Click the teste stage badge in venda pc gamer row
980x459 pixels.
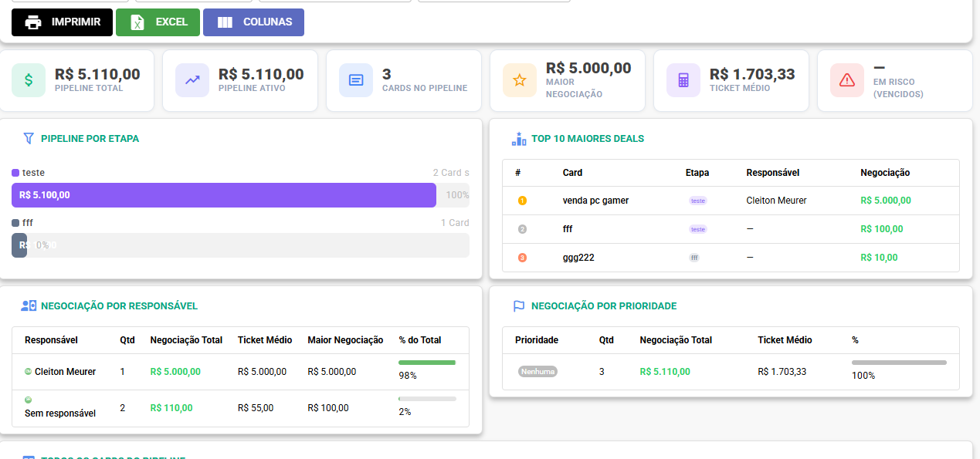click(x=698, y=201)
